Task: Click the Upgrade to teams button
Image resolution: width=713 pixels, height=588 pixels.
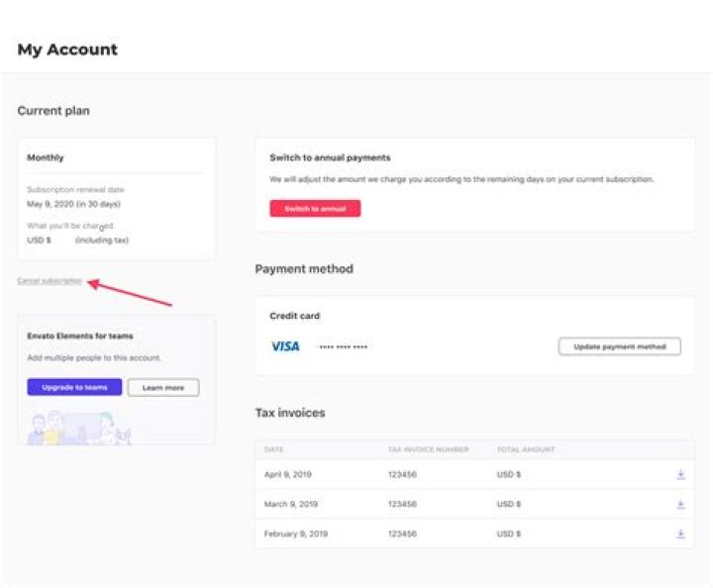Action: 74,388
